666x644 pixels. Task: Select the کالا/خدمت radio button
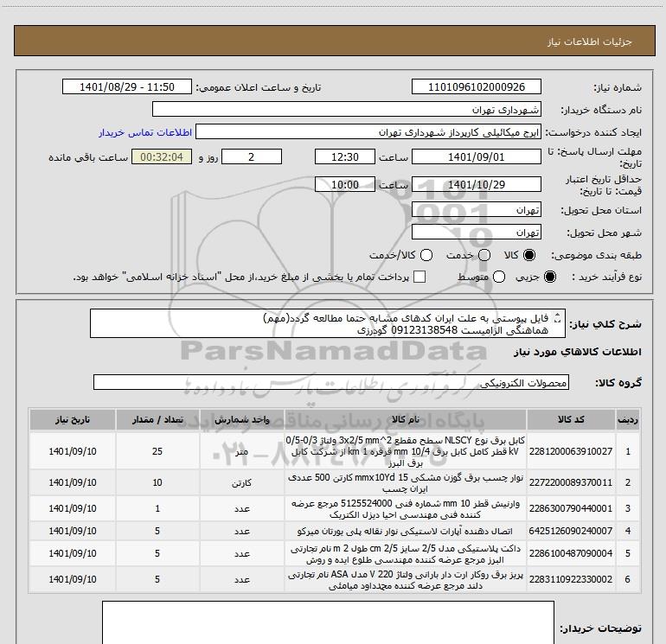point(426,255)
